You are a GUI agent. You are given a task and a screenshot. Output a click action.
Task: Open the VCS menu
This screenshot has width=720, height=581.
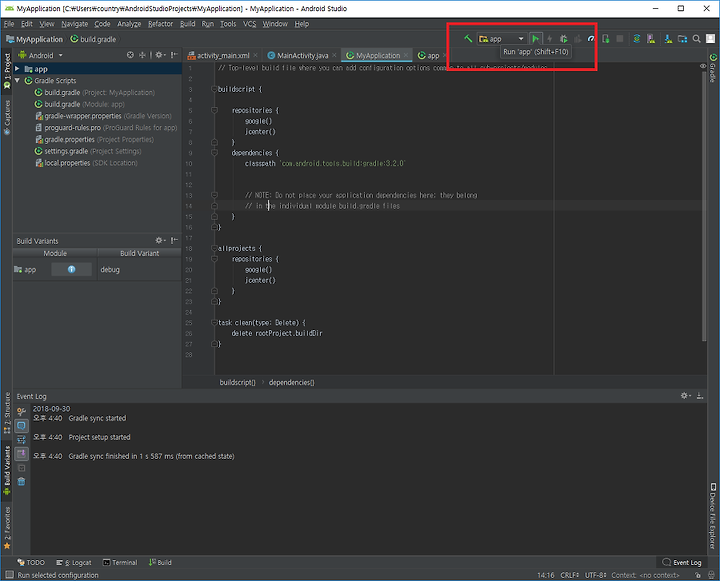tap(249, 24)
